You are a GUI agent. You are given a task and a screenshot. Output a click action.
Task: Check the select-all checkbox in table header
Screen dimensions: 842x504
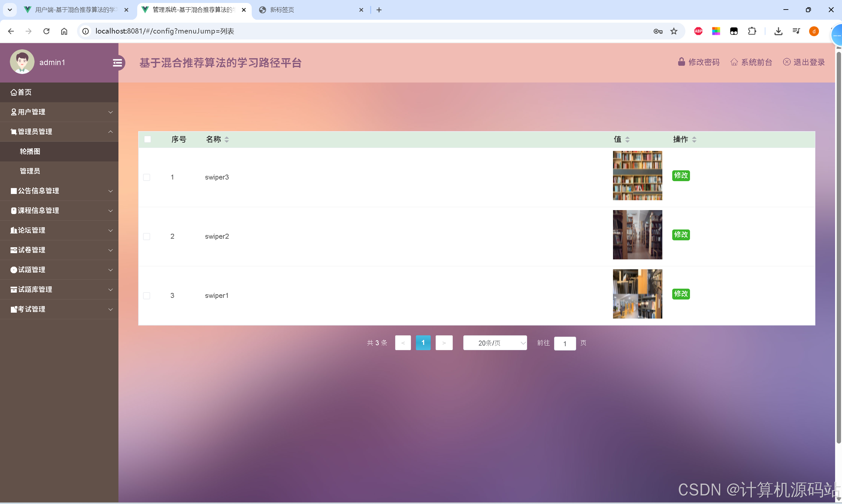coord(147,139)
